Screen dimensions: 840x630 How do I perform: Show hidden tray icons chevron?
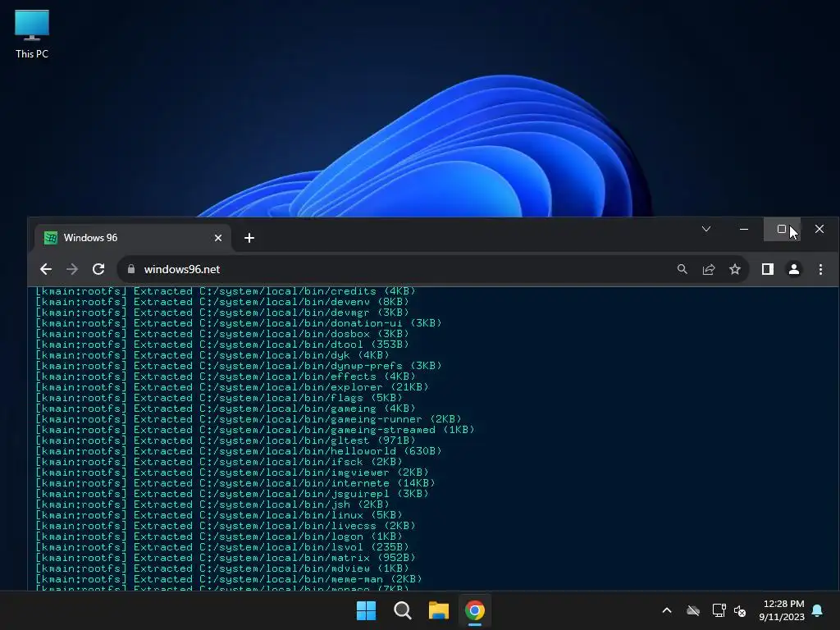tap(667, 610)
